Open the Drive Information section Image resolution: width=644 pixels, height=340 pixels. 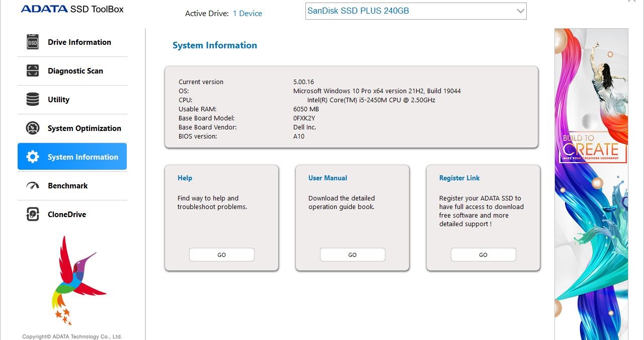(72, 42)
